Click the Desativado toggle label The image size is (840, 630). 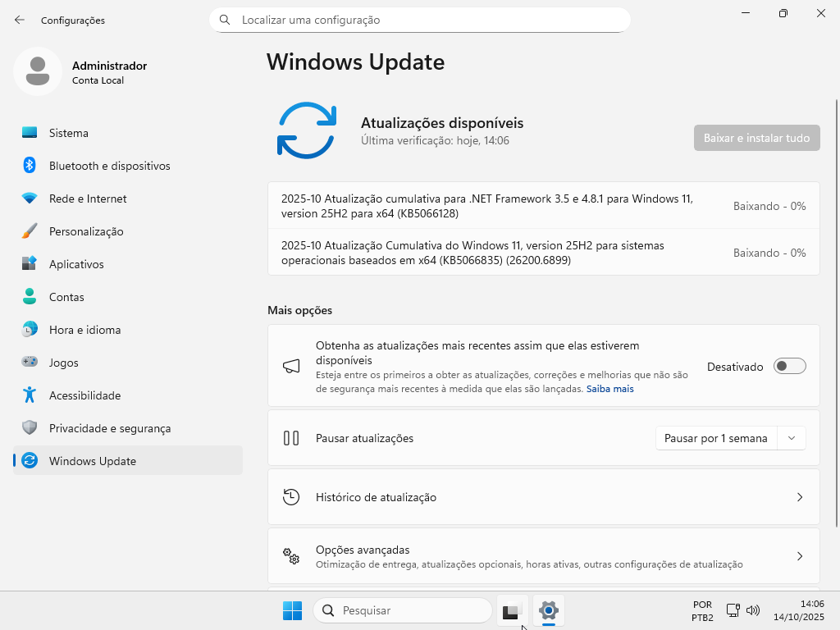point(735,367)
